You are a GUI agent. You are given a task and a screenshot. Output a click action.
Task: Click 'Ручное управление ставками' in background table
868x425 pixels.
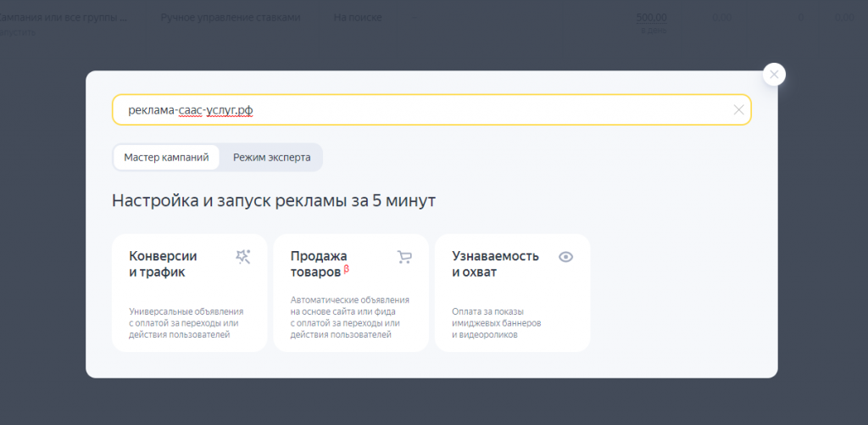point(231,17)
